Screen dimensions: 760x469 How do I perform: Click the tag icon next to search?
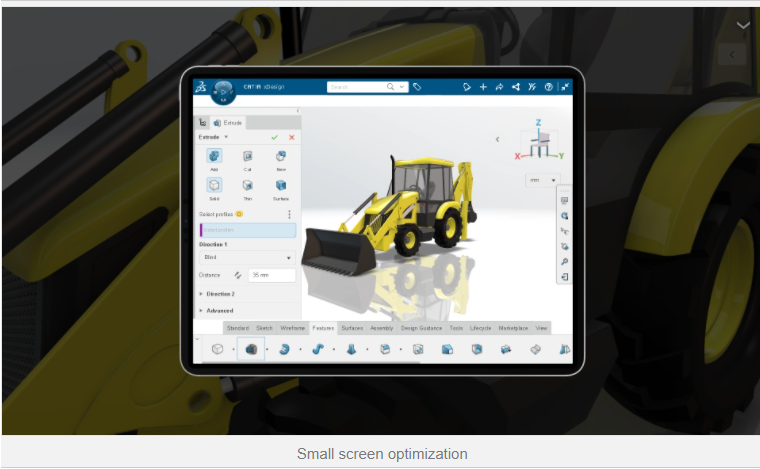pyautogui.click(x=417, y=87)
